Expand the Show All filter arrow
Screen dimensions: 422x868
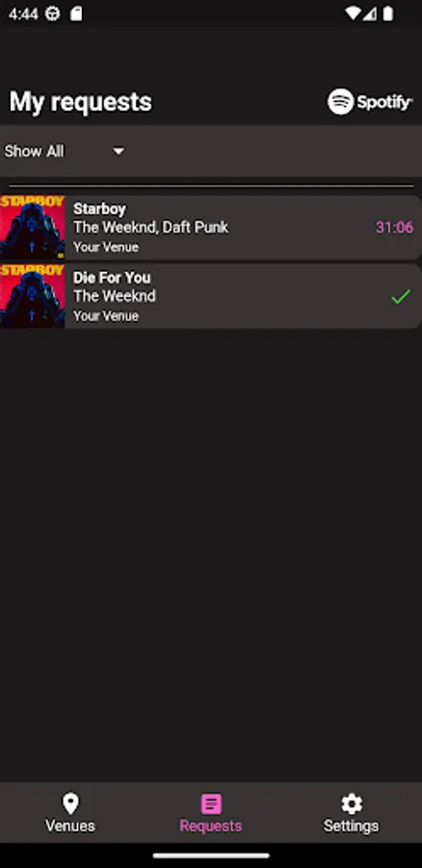pos(119,151)
